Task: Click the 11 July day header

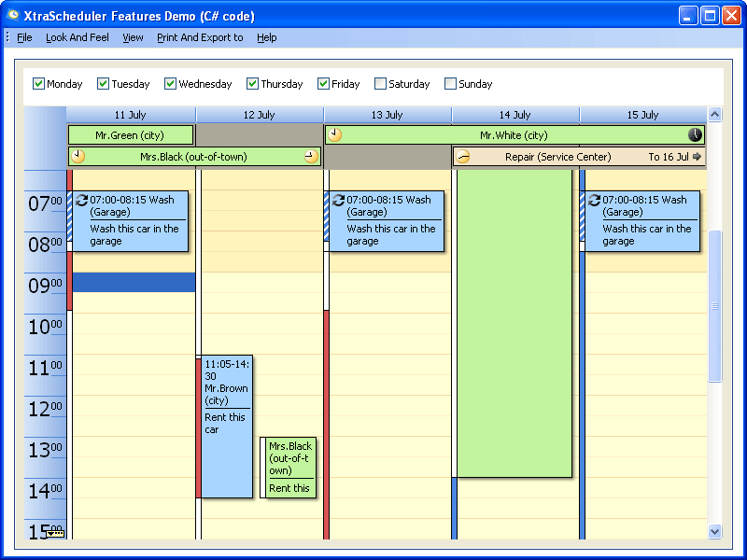Action: (x=131, y=115)
